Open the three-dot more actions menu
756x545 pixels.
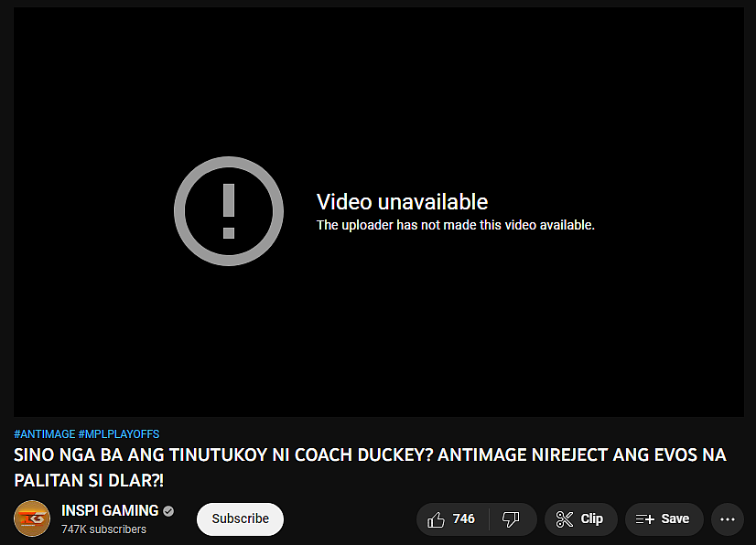click(728, 519)
